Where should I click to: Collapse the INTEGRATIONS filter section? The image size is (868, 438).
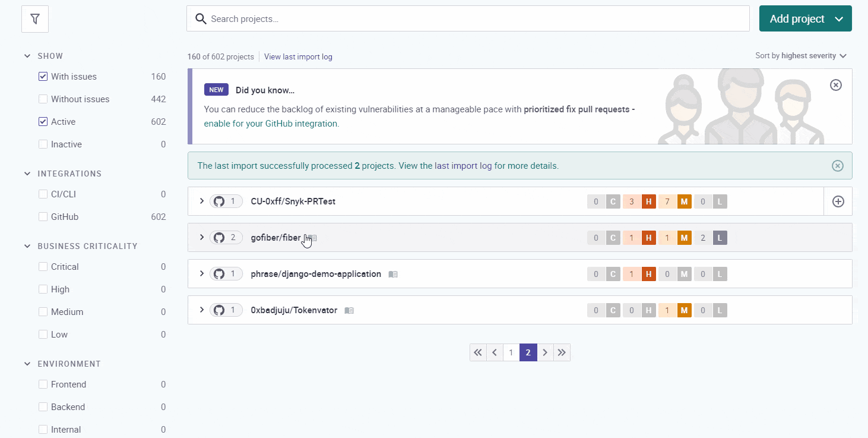click(27, 174)
